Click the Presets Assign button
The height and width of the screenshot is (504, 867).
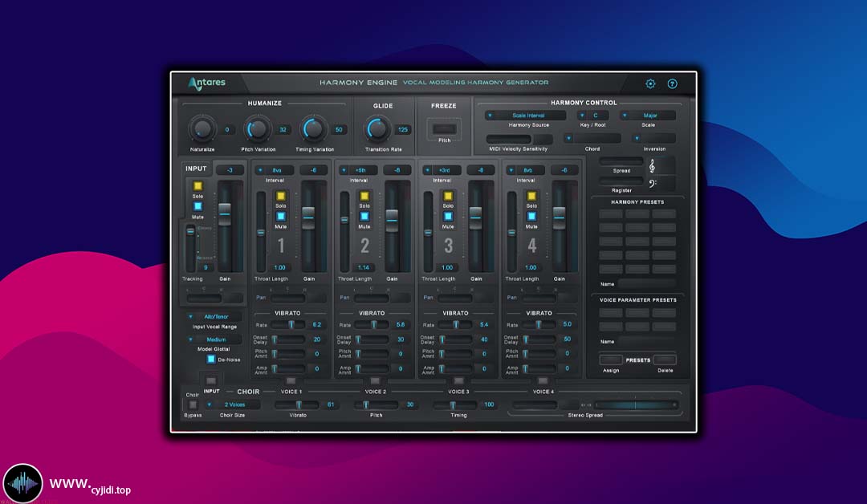610,360
